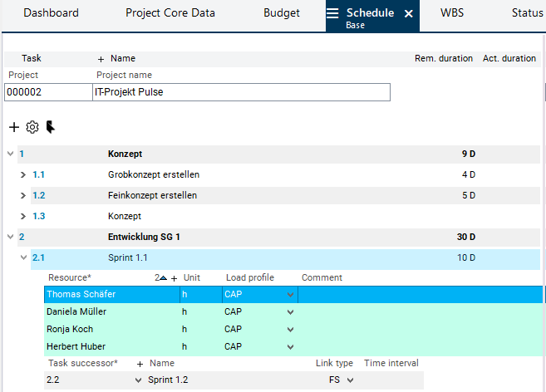Open task link 1.3
This screenshot has width=546, height=392.
click(x=38, y=216)
